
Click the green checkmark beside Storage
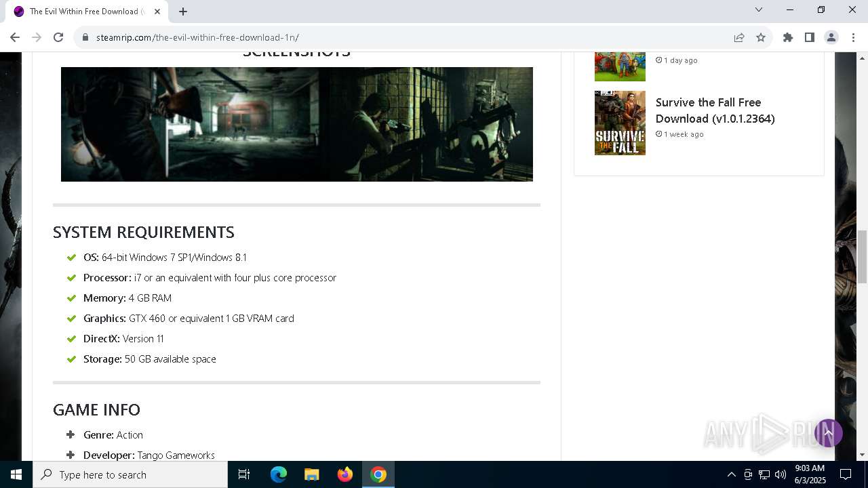[71, 359]
